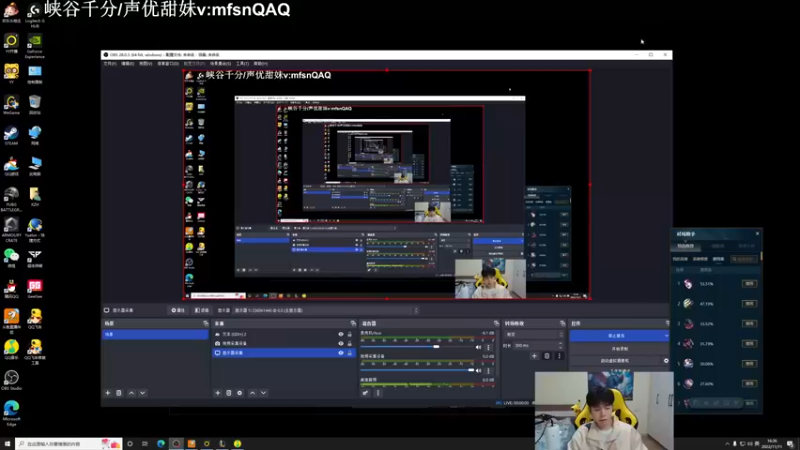The width and height of the screenshot is (800, 450).
Task: Lock the video capture device source
Action: 350,343
